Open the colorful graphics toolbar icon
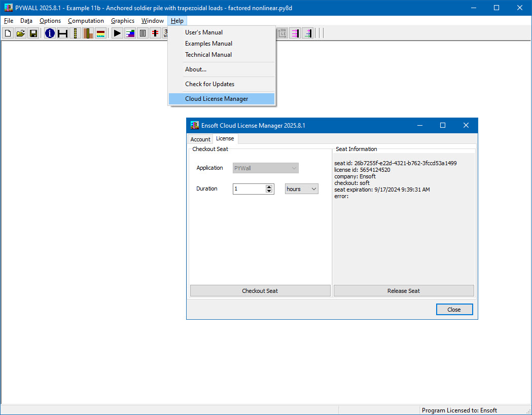532x415 pixels. (x=130, y=33)
